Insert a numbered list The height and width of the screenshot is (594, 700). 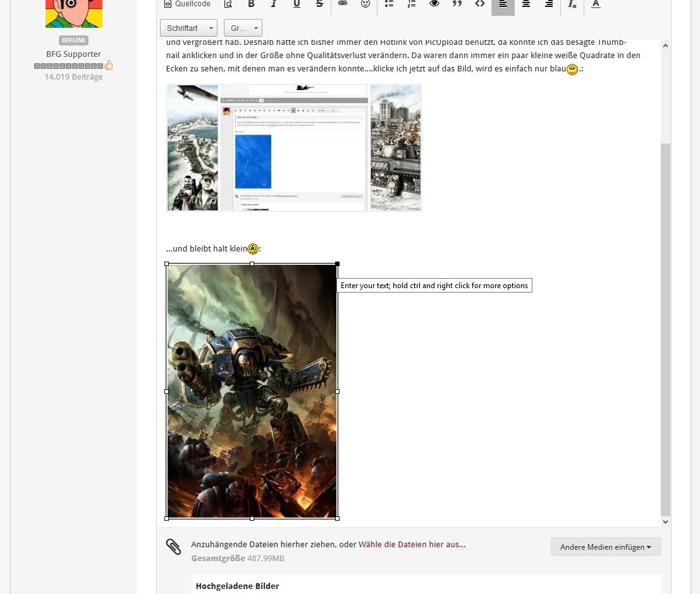pyautogui.click(x=412, y=4)
